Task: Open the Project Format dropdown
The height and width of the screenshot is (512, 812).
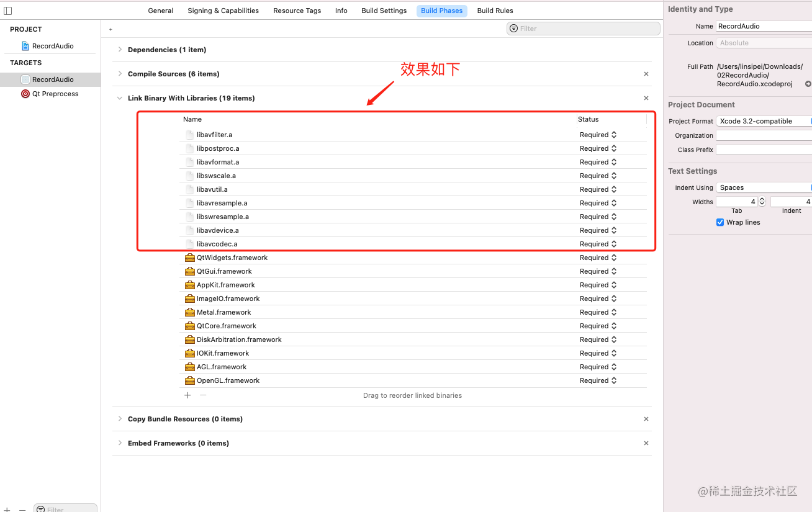Action: (764, 121)
